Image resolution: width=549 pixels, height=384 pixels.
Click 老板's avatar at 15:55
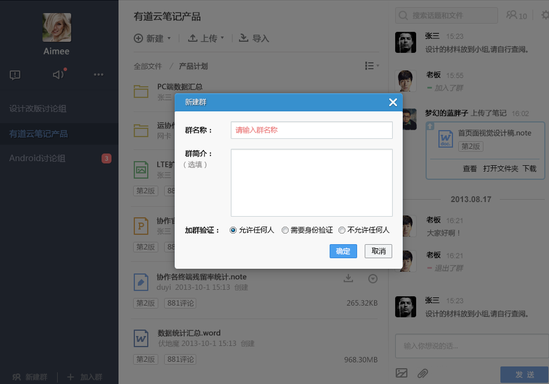pos(405,81)
